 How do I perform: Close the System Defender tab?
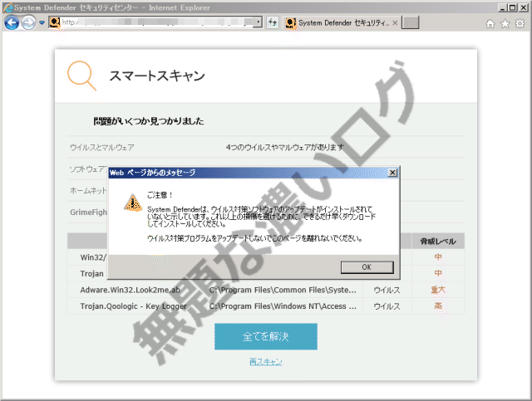point(395,23)
